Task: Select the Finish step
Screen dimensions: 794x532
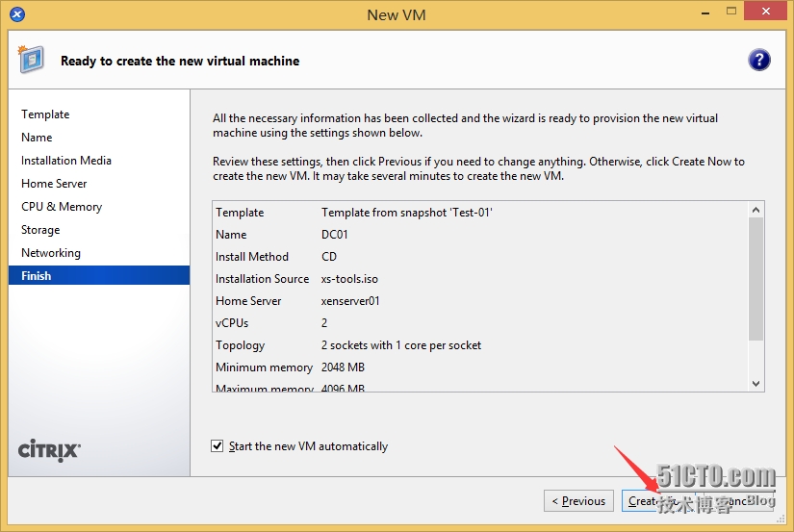Action: point(99,275)
